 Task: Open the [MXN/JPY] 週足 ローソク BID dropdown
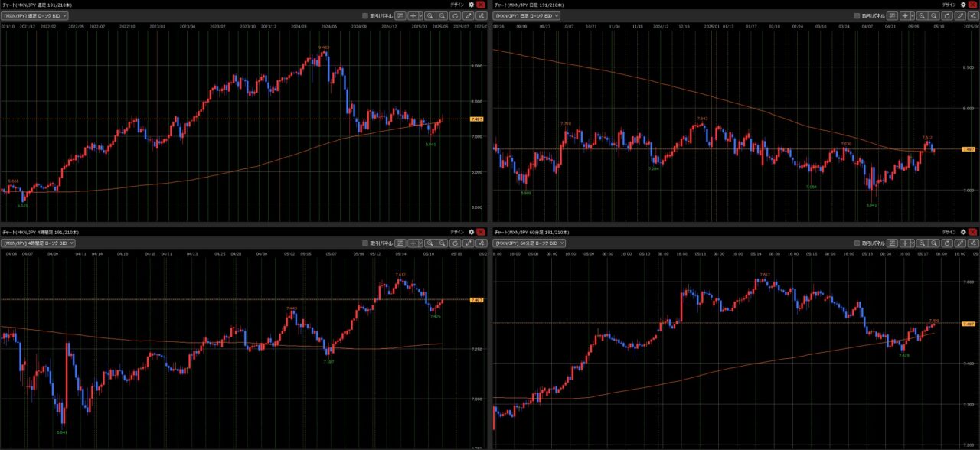click(35, 15)
